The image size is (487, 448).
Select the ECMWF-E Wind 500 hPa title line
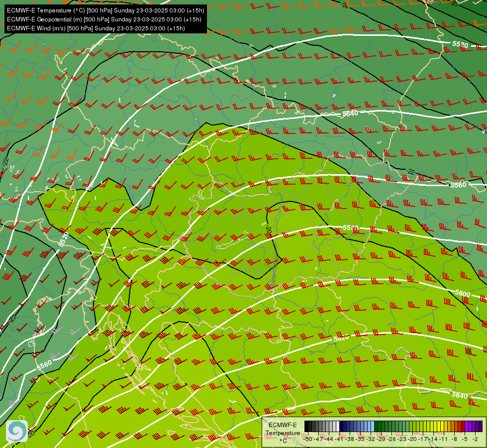click(96, 28)
